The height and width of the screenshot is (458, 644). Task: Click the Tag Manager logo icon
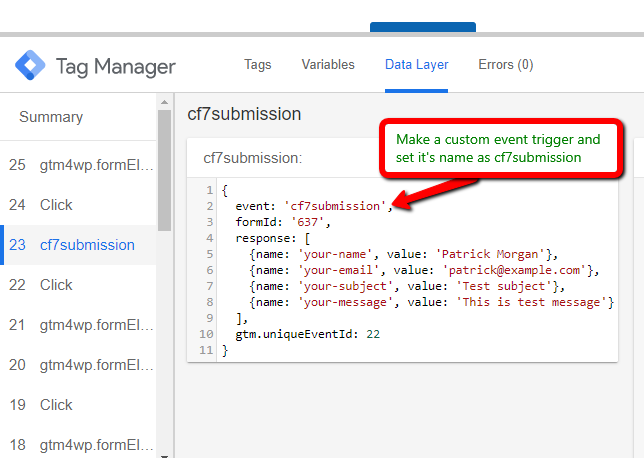pos(29,67)
